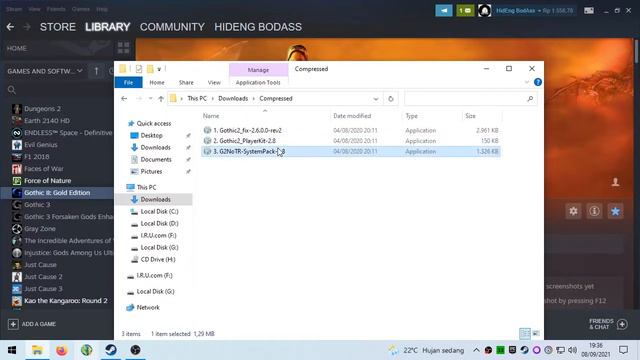
Task: Click Explorer search magnifier icon
Action: [530, 99]
